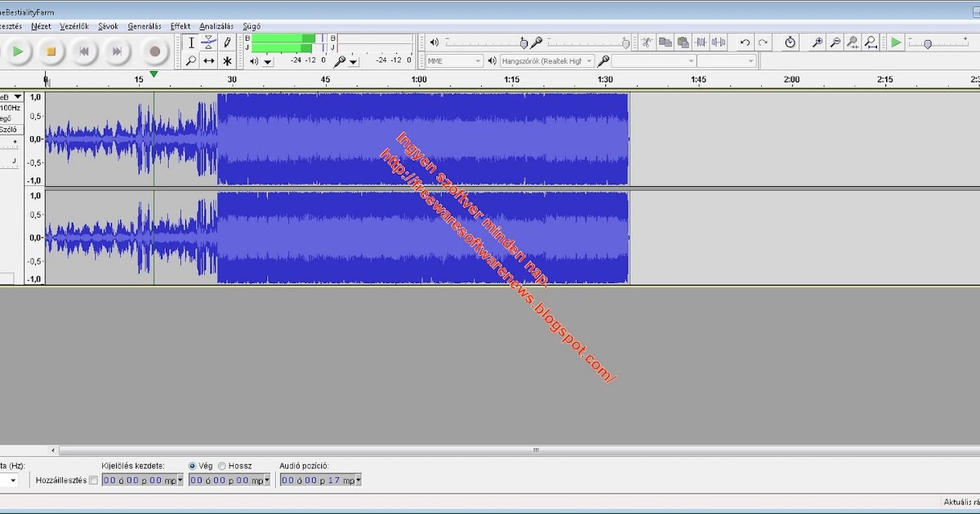Image resolution: width=980 pixels, height=514 pixels.
Task: Open the MME audio host dropdown
Action: [455, 61]
